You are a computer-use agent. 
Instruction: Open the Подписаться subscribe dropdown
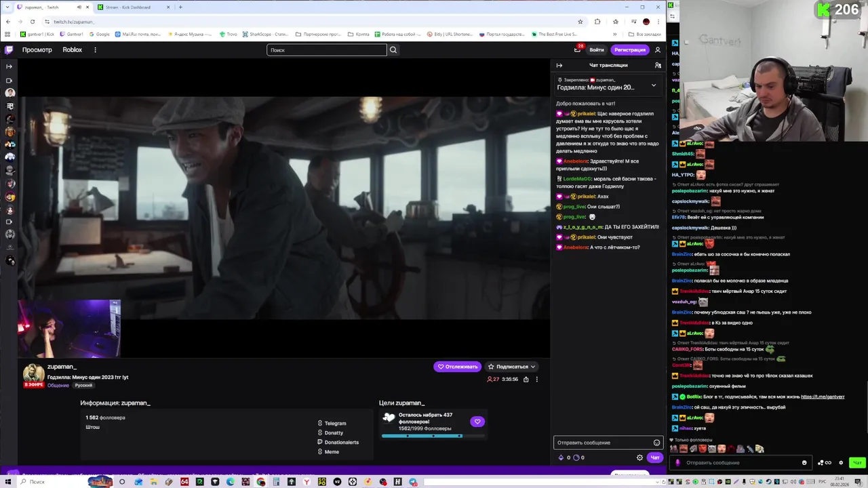511,367
